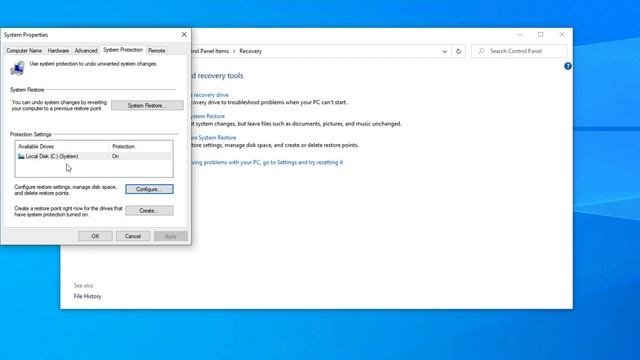Click the Local Disk drive icon
Image resolution: width=640 pixels, height=360 pixels.
coord(21,156)
